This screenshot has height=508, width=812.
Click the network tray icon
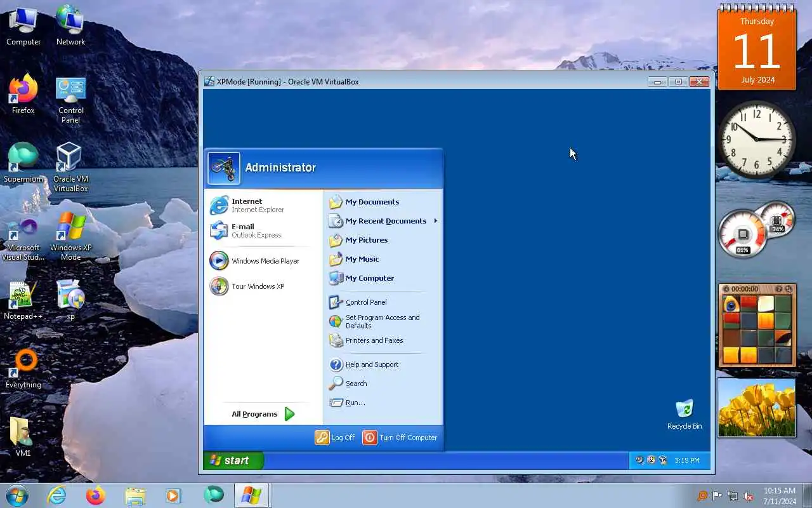coord(733,496)
